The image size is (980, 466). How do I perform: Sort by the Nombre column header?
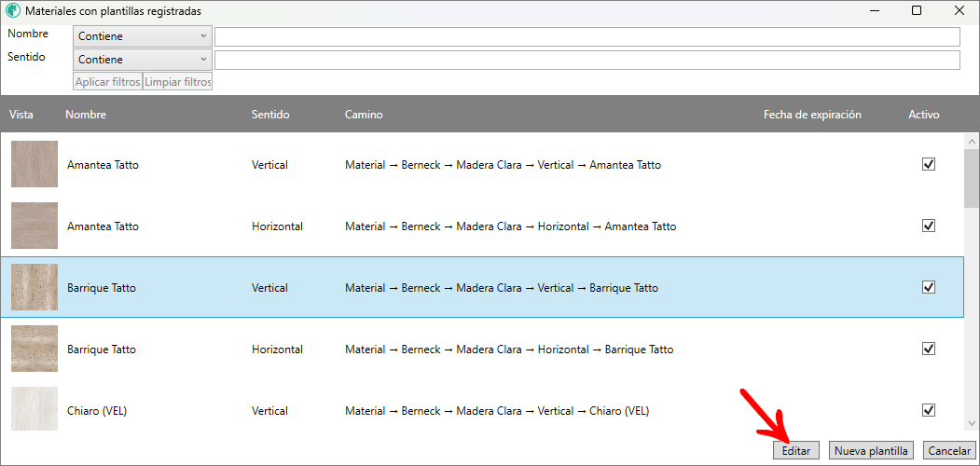pos(86,115)
